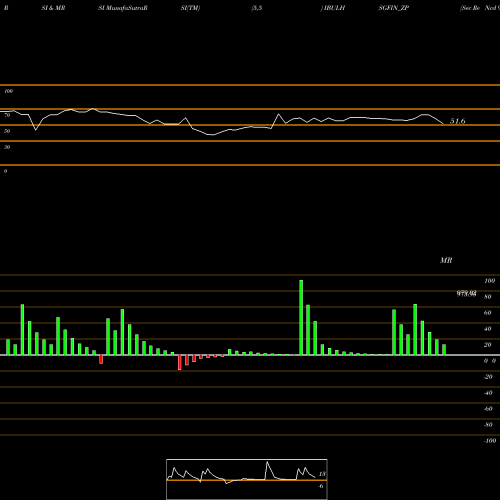Click the 'MR' panel title
The width and height of the screenshot is (500, 500).
[446, 260]
